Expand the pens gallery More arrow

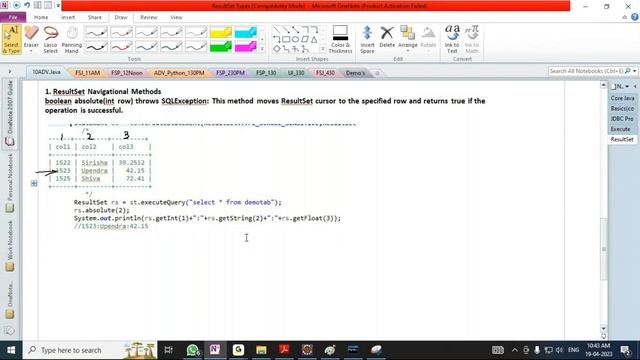[262, 49]
